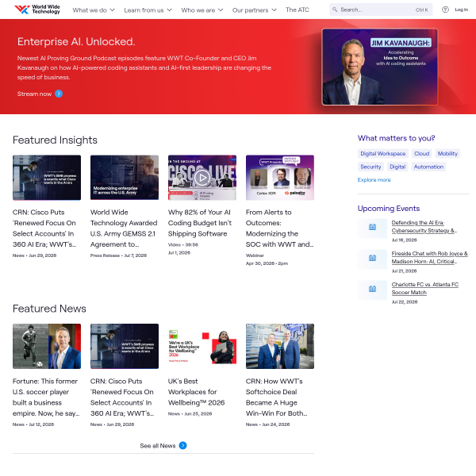Viewport: 476px width, 476px height.
Task: Open Fortune former U.S. soccer player article
Action: (x=46, y=397)
